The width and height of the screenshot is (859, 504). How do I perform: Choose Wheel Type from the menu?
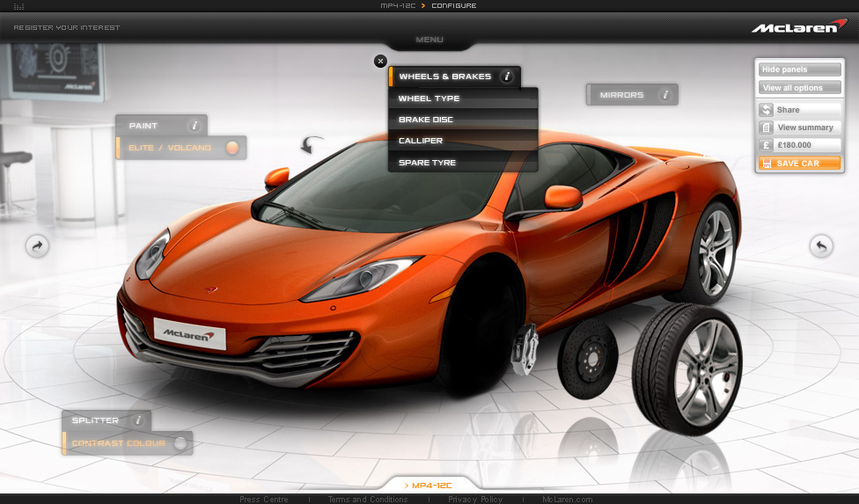[463, 99]
